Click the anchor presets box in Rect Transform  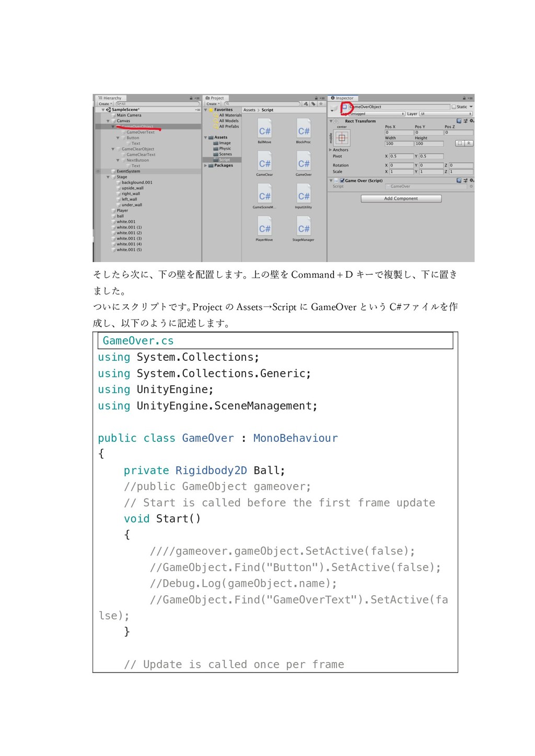tap(342, 138)
